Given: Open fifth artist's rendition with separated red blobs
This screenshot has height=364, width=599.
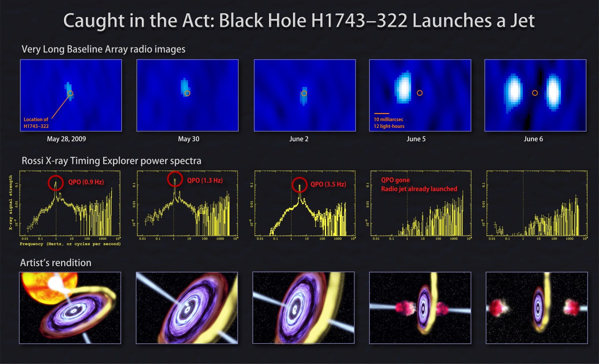Looking at the screenshot, I should click(537, 308).
